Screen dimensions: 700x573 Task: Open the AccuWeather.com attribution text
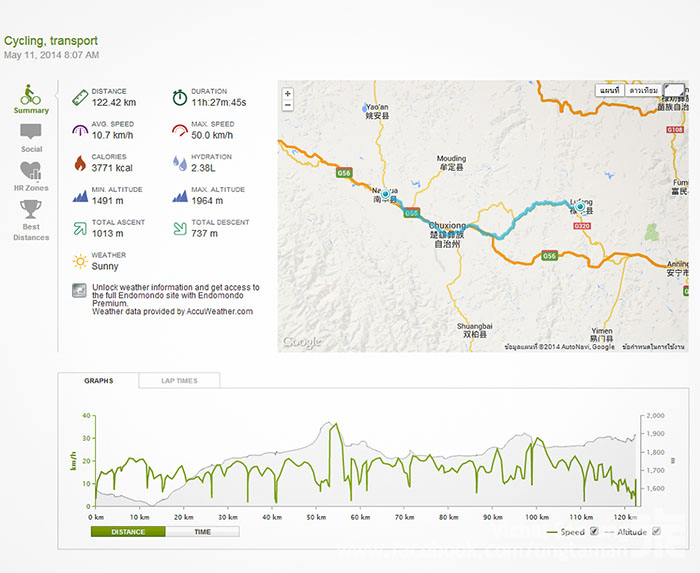click(172, 311)
